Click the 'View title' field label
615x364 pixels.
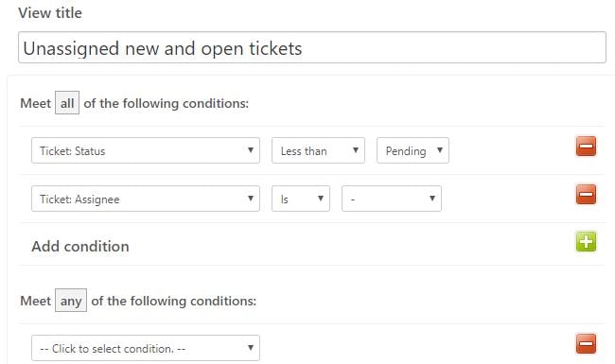pos(50,13)
